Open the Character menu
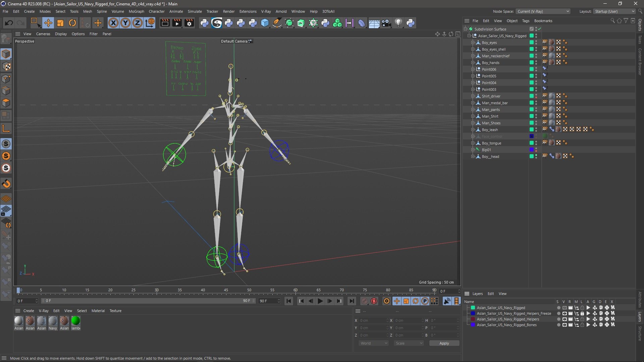This screenshot has width=644, height=362. [157, 11]
